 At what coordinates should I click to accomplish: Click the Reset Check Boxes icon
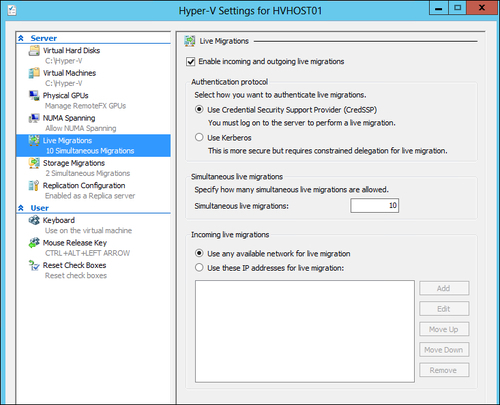tap(34, 265)
